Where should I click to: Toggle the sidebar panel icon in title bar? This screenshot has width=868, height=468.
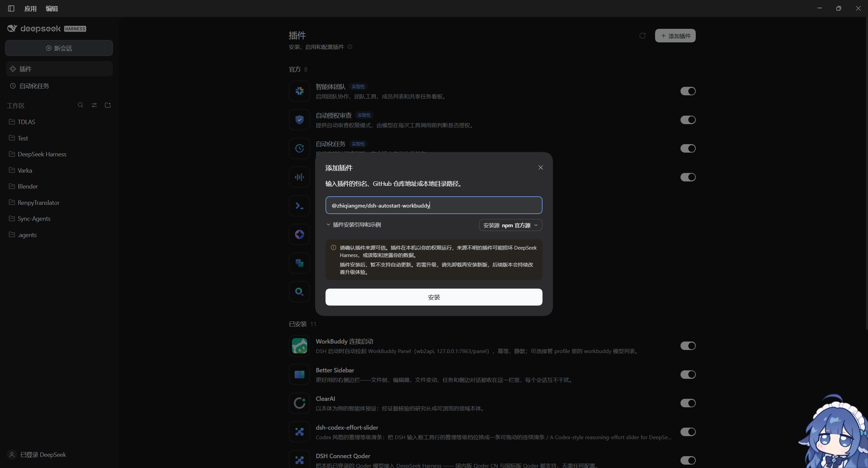11,8
